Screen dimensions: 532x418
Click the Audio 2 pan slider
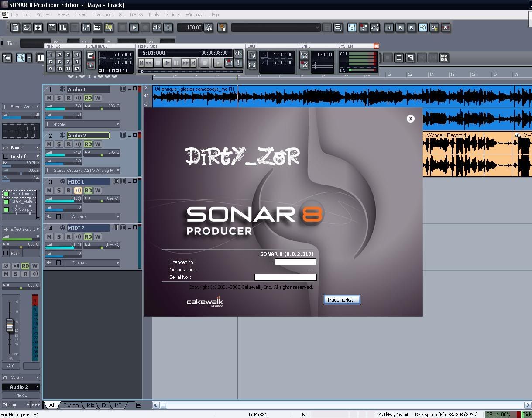102,152
